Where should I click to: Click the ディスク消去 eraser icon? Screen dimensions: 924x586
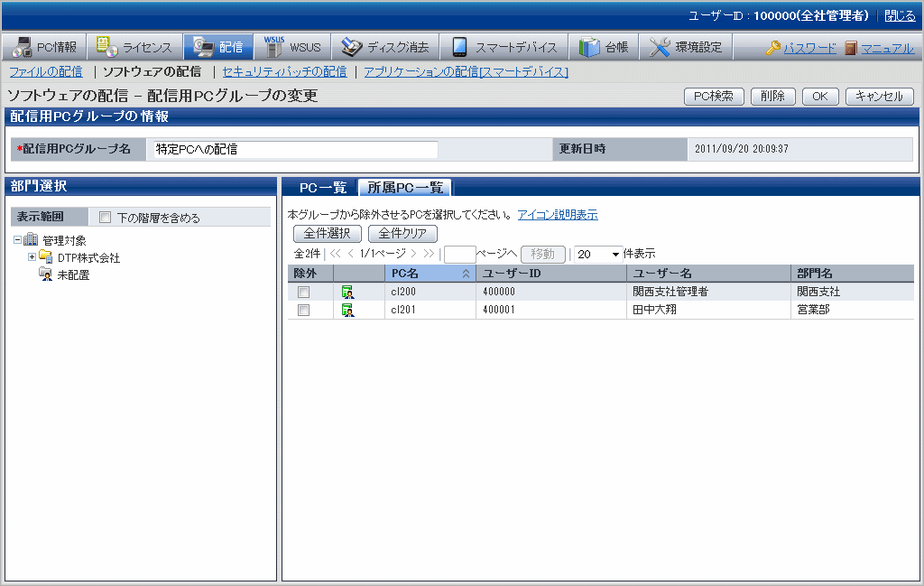click(x=352, y=47)
